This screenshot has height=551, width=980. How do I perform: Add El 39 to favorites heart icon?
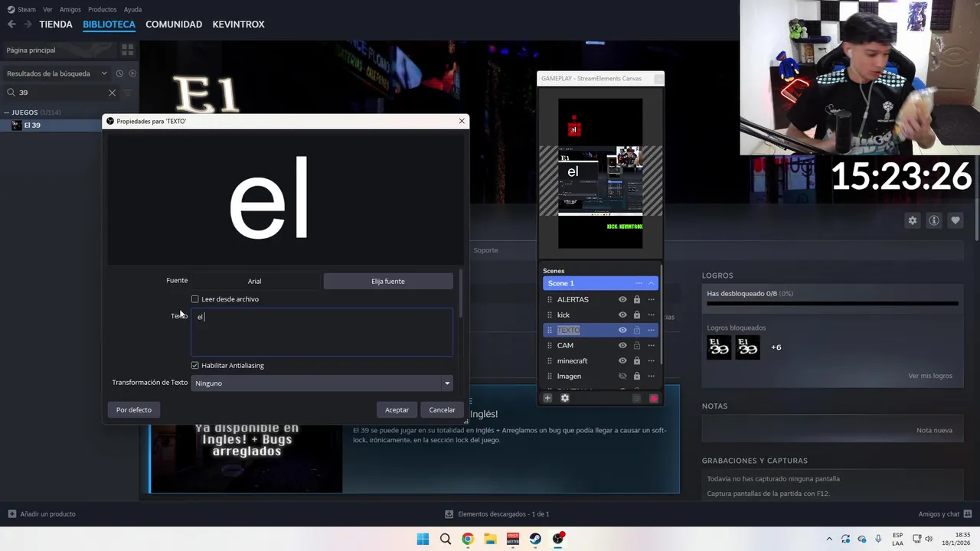coord(955,220)
